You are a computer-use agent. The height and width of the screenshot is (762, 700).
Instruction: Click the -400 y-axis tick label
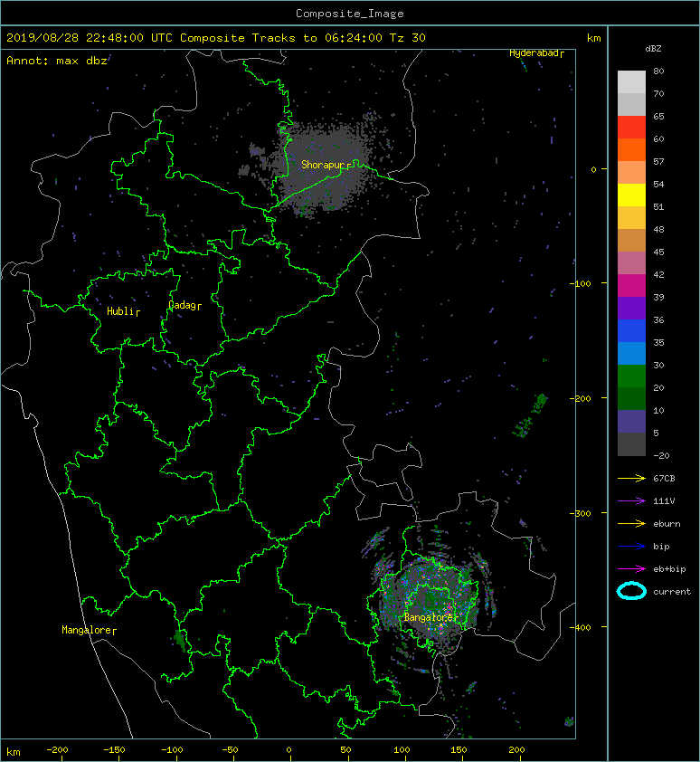click(x=580, y=627)
